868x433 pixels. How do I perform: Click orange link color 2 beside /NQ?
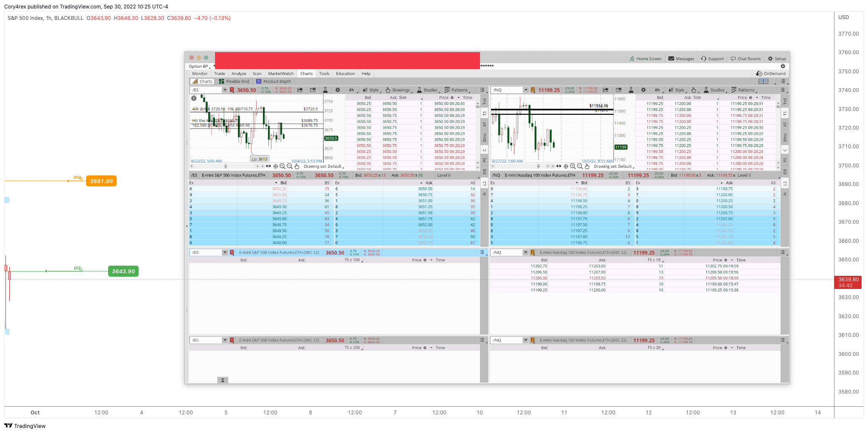click(x=533, y=90)
